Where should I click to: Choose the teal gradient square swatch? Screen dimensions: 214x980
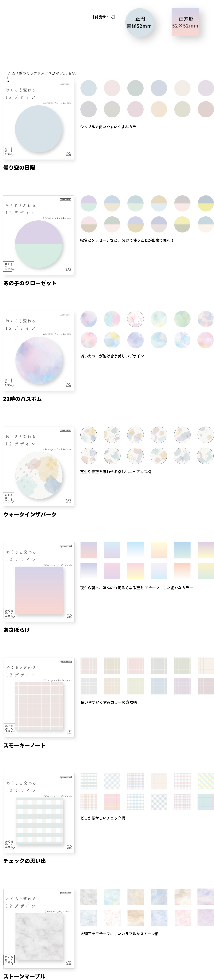pyautogui.click(x=182, y=550)
